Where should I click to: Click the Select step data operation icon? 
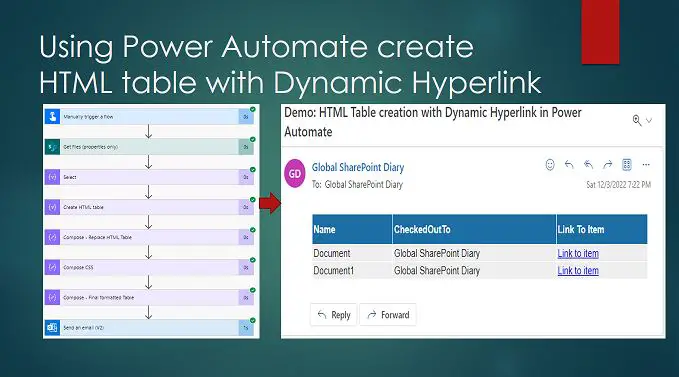coord(52,177)
